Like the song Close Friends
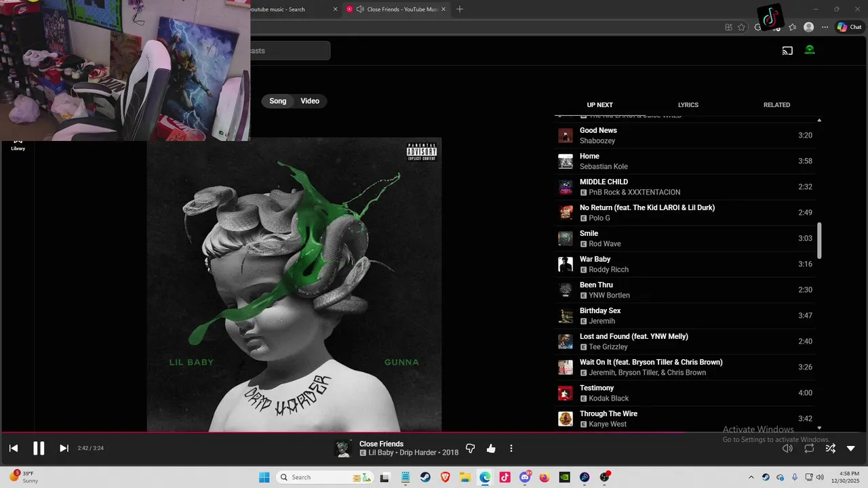The width and height of the screenshot is (868, 488). (x=491, y=449)
